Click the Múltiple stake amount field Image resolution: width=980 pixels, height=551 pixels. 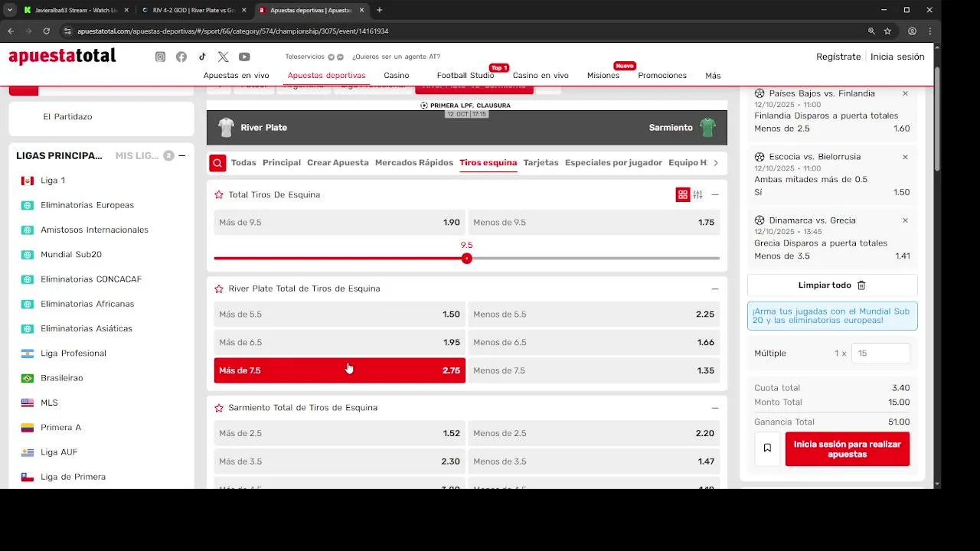(880, 354)
